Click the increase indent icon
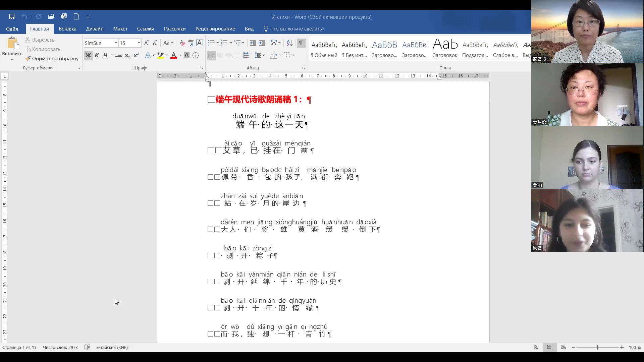 (262, 43)
